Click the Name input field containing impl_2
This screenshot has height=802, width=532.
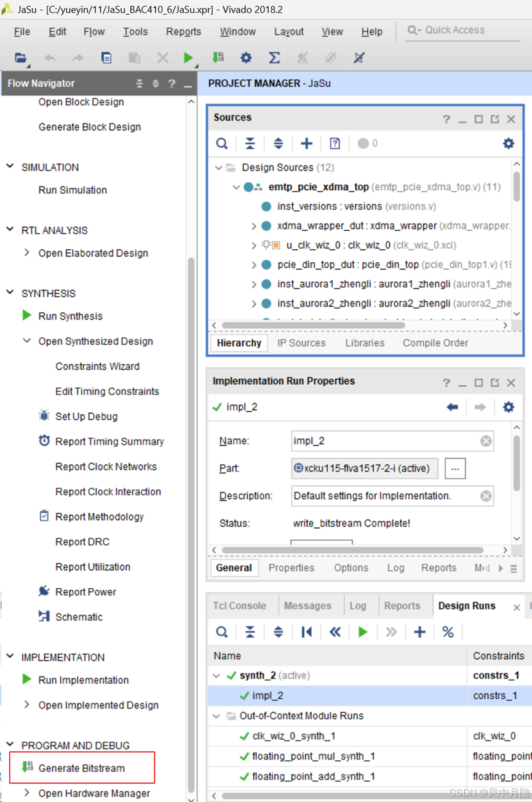coord(392,441)
